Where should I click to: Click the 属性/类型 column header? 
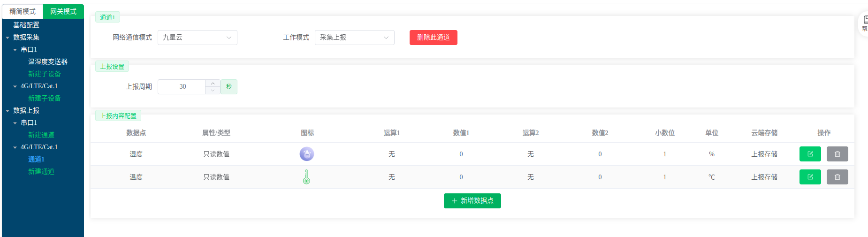pos(216,133)
